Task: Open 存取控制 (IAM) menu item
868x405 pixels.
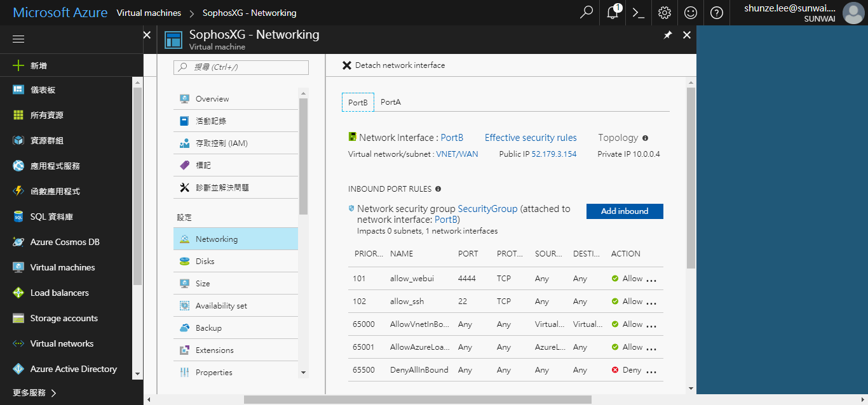Action: (236, 143)
